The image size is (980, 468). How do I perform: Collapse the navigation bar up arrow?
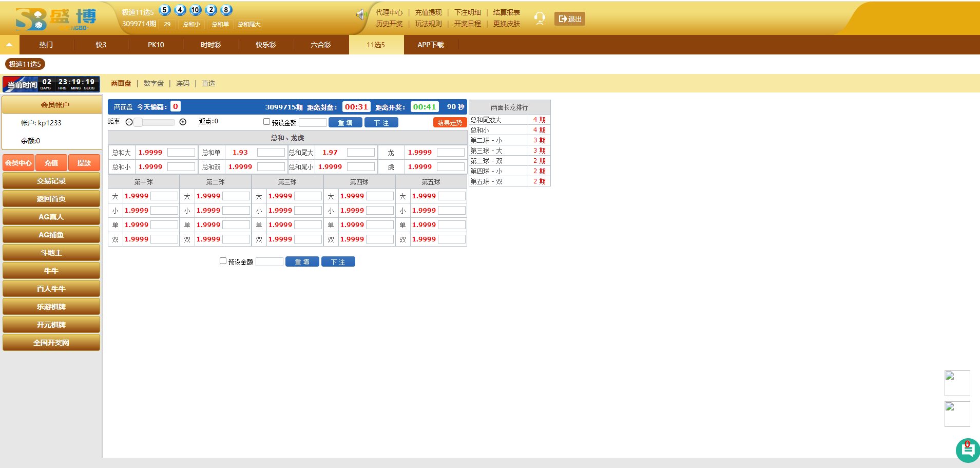[9, 45]
